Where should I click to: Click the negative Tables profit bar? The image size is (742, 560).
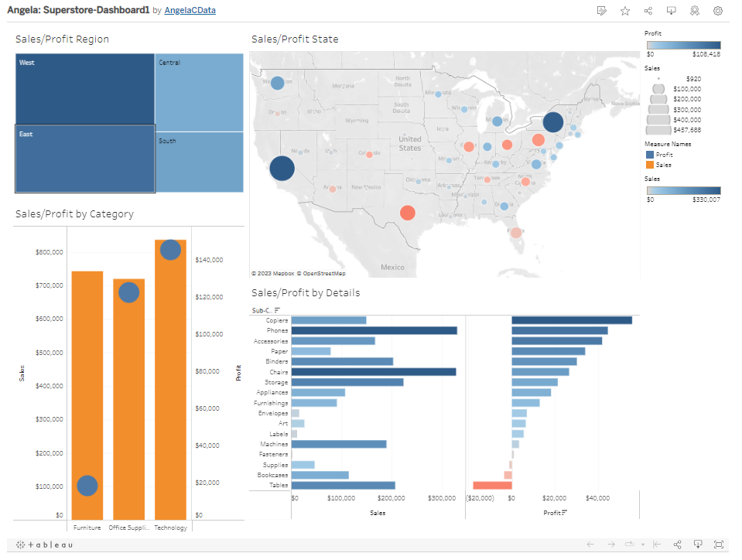(x=491, y=486)
